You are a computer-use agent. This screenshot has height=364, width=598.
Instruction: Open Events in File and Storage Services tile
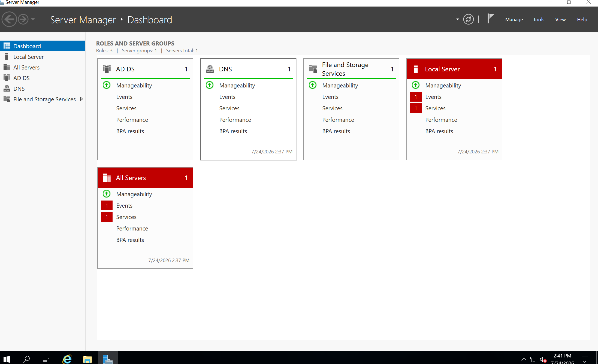click(330, 97)
